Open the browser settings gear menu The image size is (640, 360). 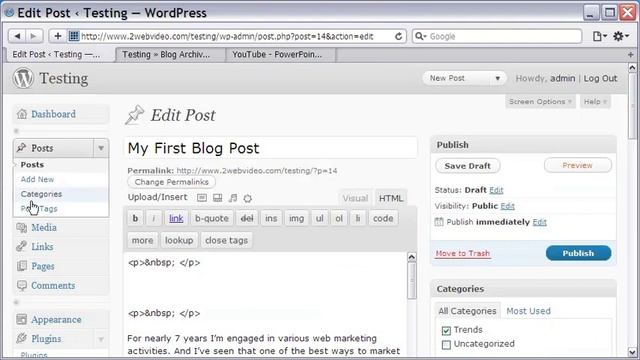620,36
